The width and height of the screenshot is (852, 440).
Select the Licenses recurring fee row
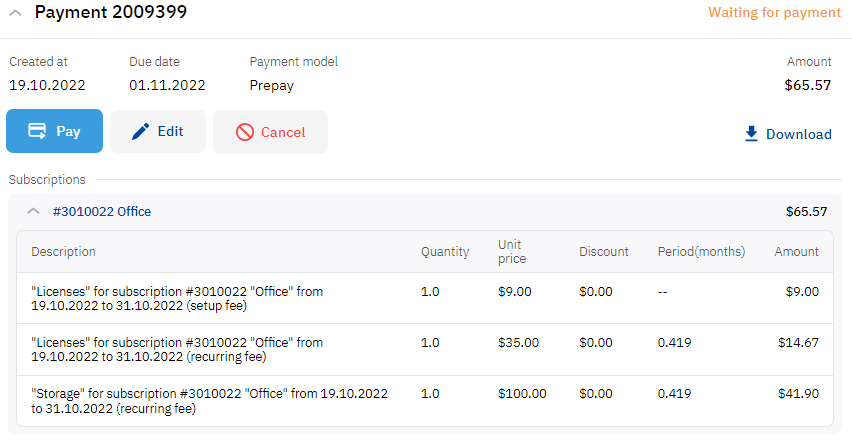pos(425,349)
